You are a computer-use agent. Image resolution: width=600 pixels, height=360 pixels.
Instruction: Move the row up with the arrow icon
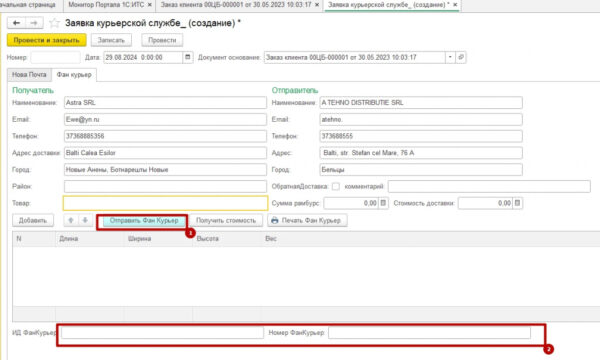[71, 220]
